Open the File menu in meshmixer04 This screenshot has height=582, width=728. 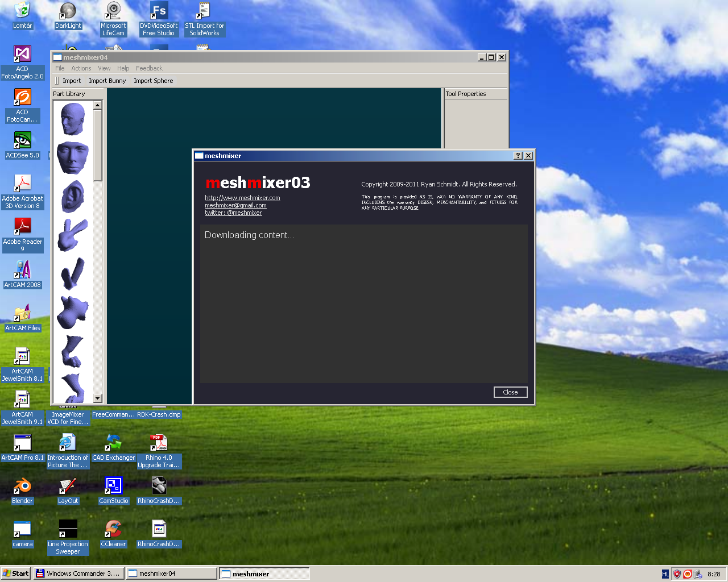(x=60, y=68)
